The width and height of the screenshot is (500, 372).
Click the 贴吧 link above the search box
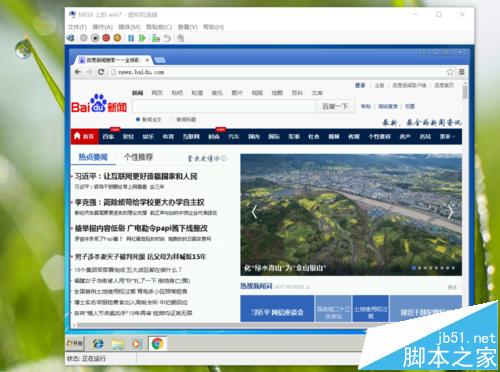(x=177, y=93)
